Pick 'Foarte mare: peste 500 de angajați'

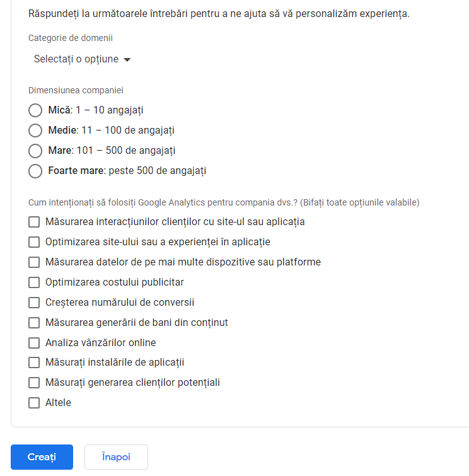pos(35,171)
